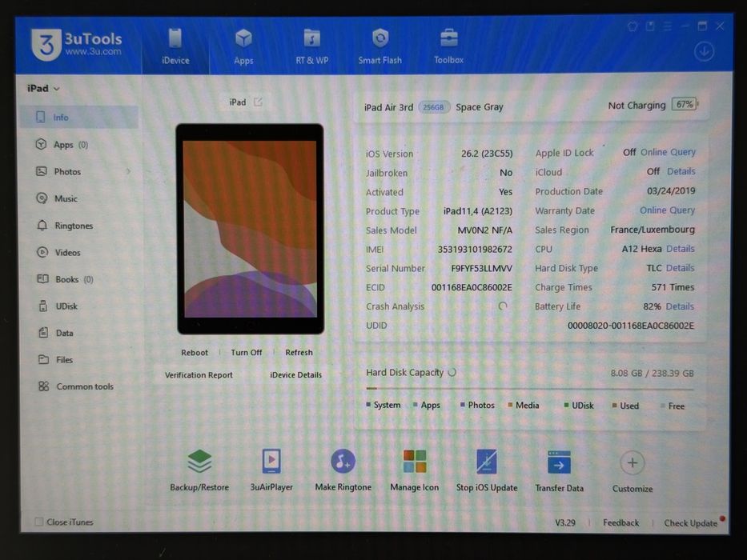Switch to the Apps tab in top bar
Screen dimensions: 747x560
pos(243,46)
